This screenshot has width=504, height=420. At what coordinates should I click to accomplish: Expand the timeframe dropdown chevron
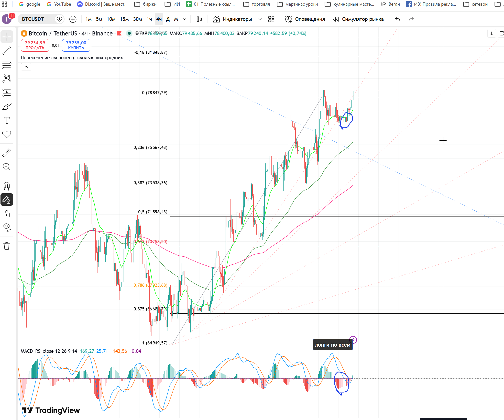pos(185,19)
